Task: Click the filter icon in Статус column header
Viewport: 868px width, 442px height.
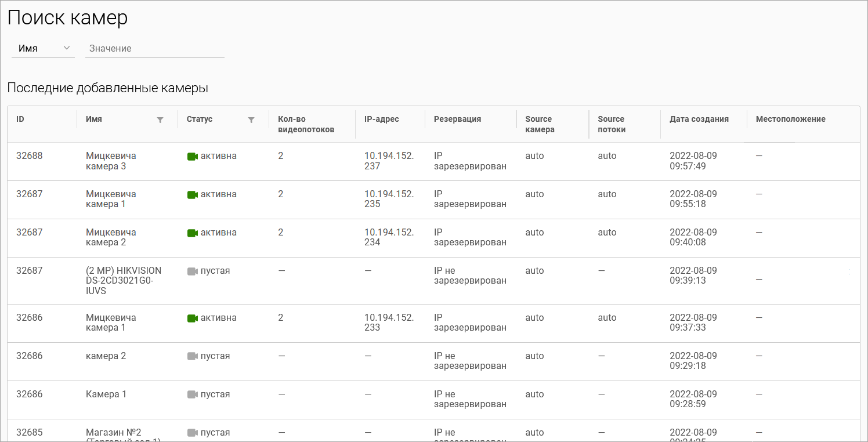Action: pyautogui.click(x=251, y=120)
